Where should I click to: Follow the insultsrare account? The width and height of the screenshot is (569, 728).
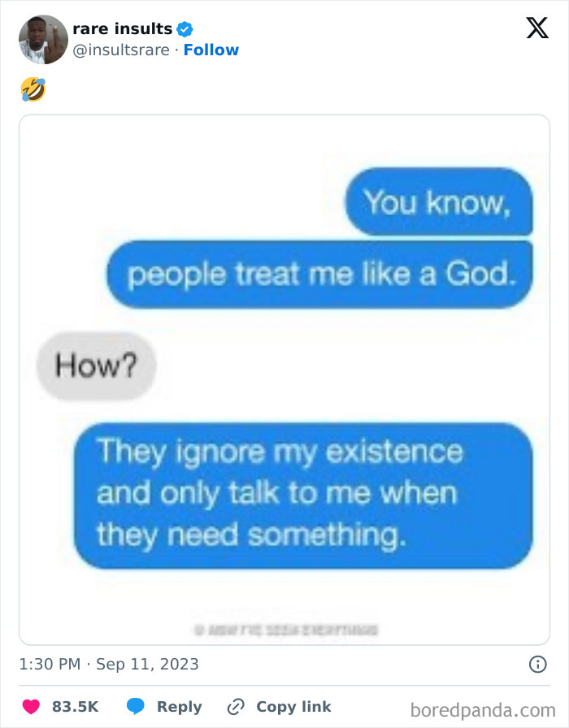pyautogui.click(x=211, y=50)
